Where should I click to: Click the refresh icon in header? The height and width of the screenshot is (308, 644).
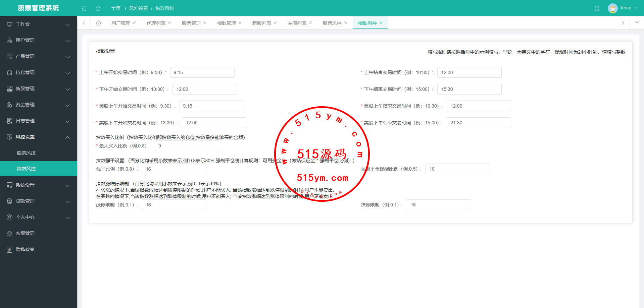point(98,8)
